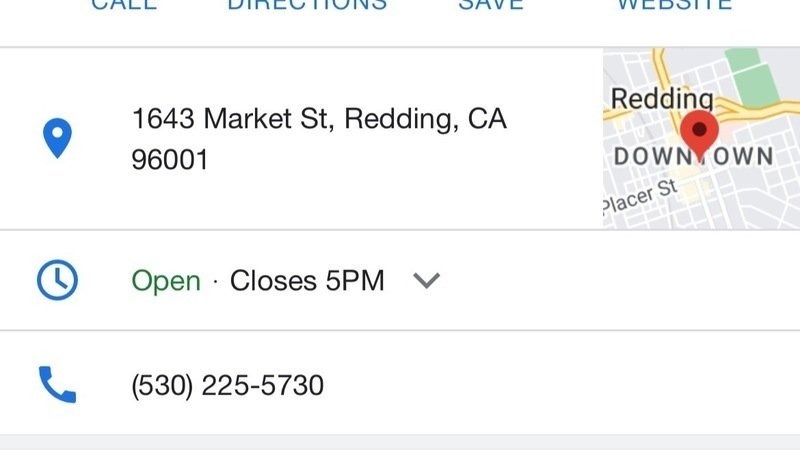This screenshot has width=800, height=450.
Task: Tap the Placer St label on the map
Action: [x=640, y=197]
